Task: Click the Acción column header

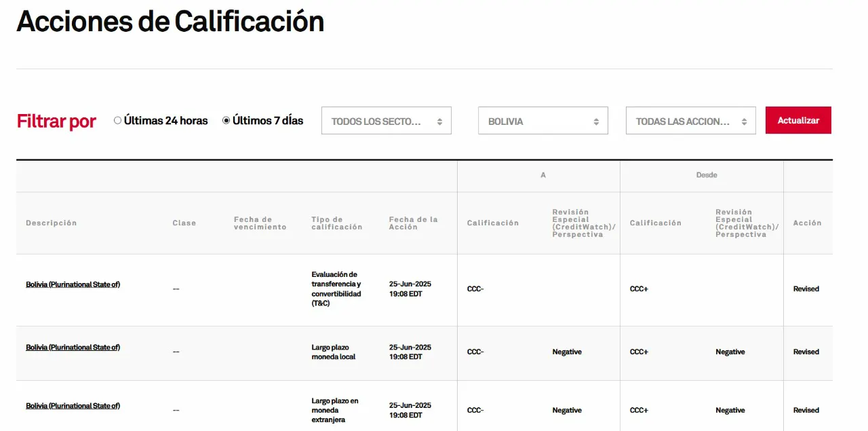Action: [x=807, y=223]
